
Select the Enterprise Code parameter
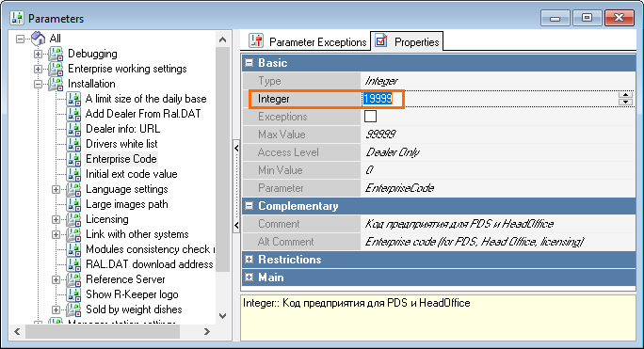[x=121, y=159]
